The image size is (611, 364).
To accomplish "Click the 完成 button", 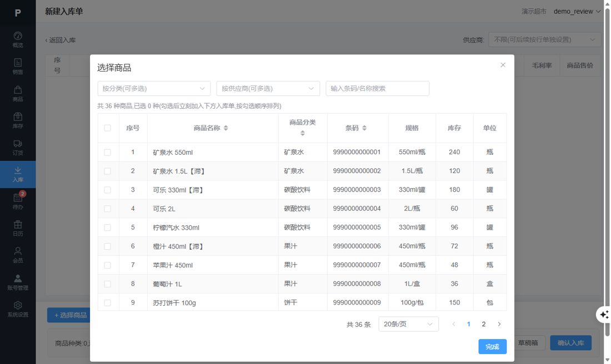I will click(x=493, y=346).
